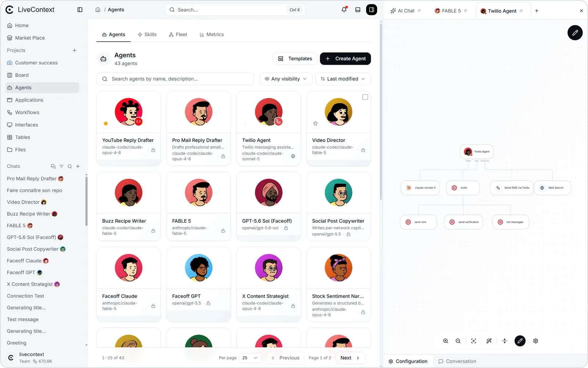
Task: Select the Send SMS via Twilio node
Action: (512, 188)
